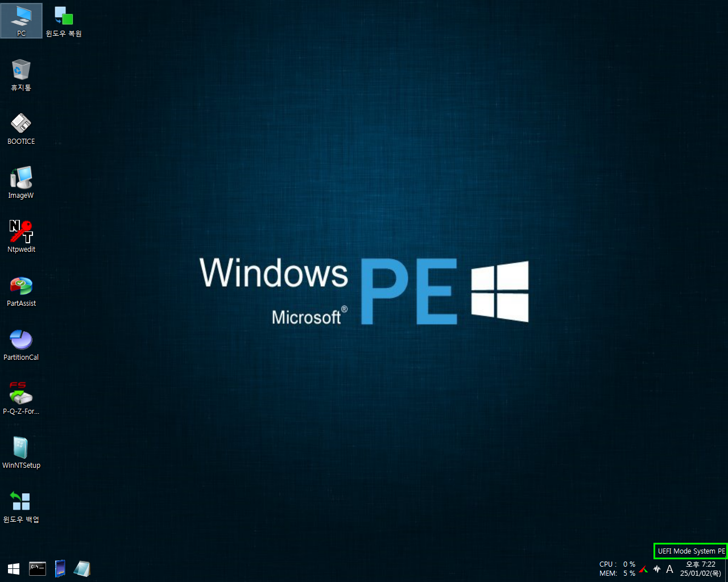Open the ImageW imaging tool

[21, 182]
